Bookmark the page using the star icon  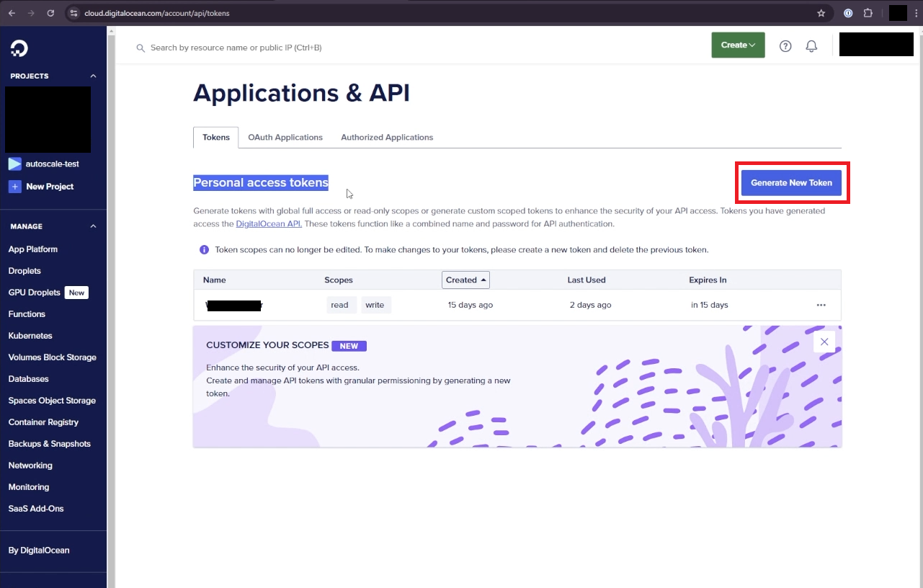click(821, 12)
